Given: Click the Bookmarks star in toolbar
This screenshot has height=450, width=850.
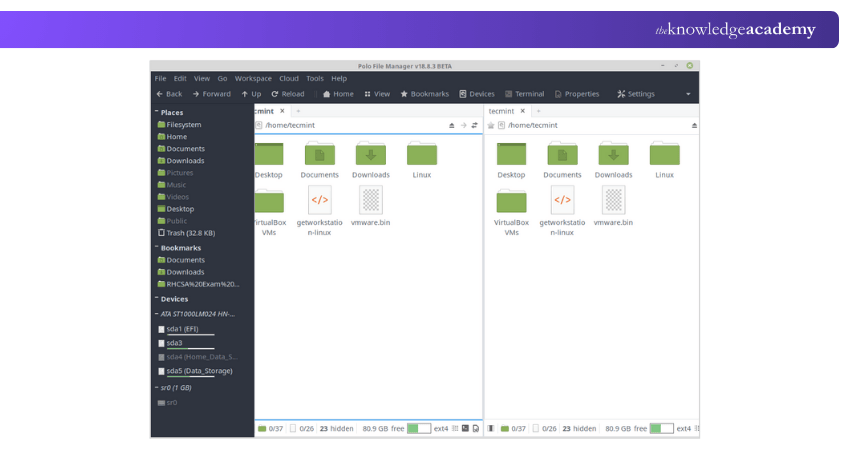Looking at the screenshot, I should (x=424, y=94).
